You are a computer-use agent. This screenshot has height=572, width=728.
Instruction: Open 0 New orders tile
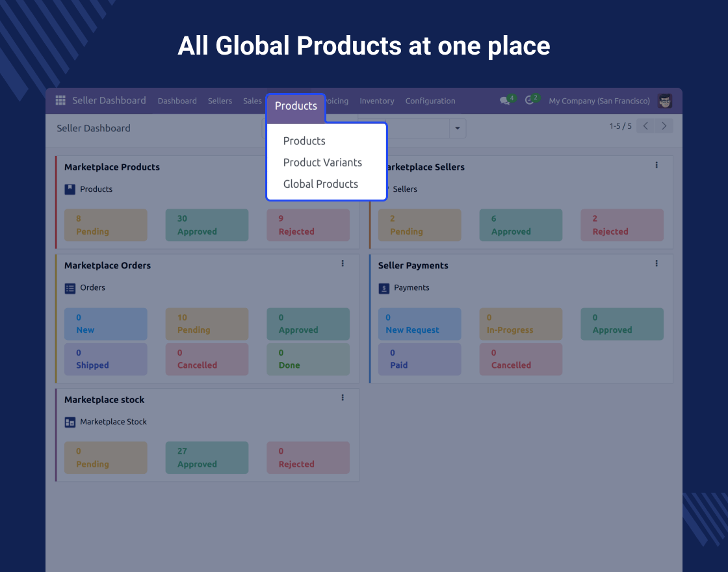(x=106, y=324)
